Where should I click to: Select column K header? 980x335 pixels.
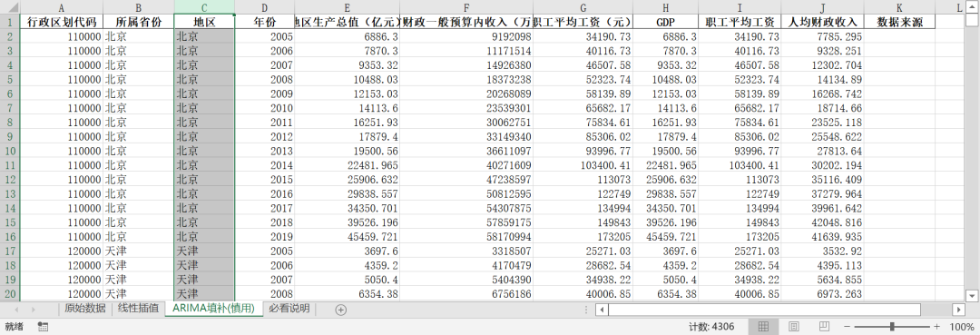click(x=899, y=7)
